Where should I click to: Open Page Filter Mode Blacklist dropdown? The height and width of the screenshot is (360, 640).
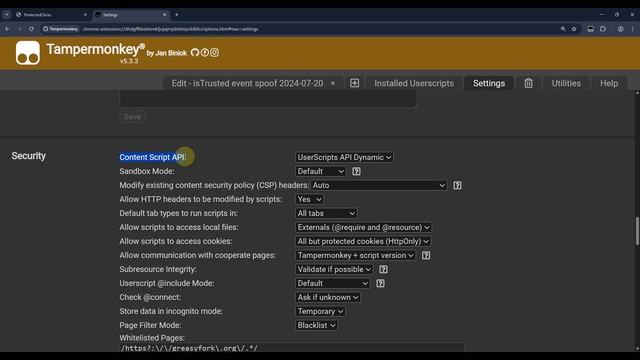[316, 325]
